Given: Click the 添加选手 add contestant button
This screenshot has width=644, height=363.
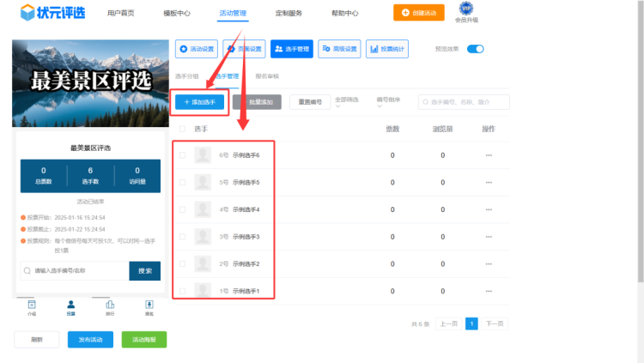Looking at the screenshot, I should point(200,101).
